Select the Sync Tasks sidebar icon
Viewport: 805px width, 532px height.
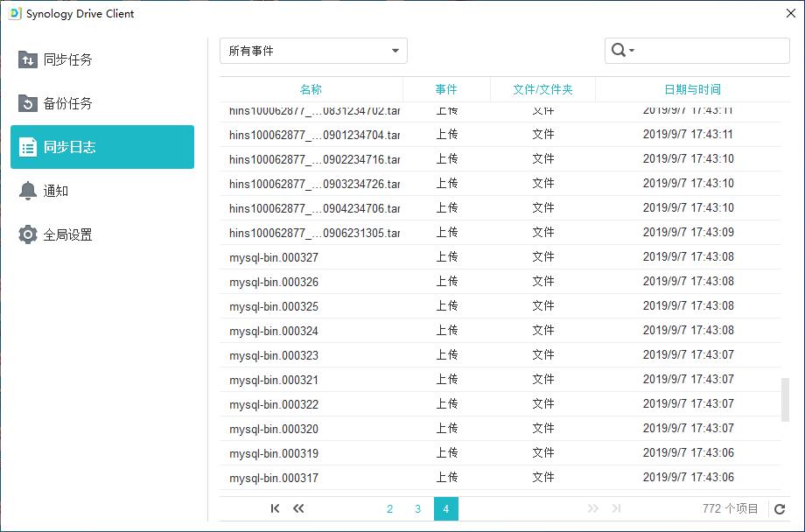click(29, 59)
